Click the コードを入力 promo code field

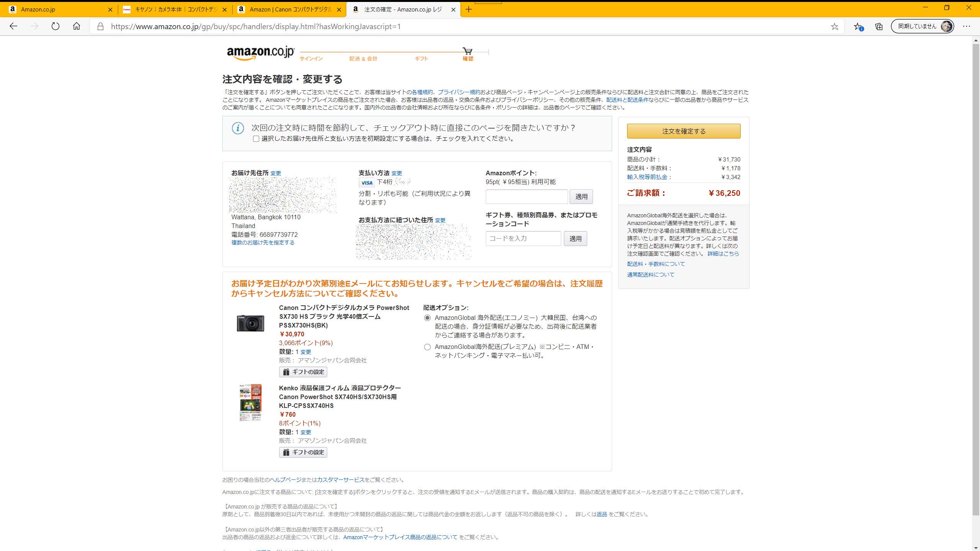point(523,238)
